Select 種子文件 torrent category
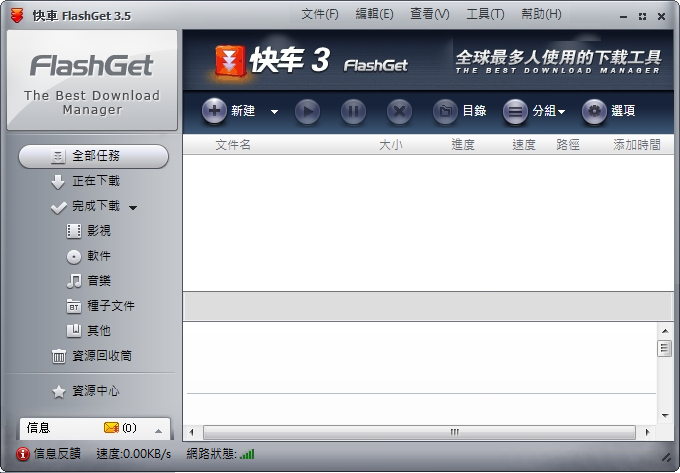The height and width of the screenshot is (473, 680). click(x=111, y=306)
